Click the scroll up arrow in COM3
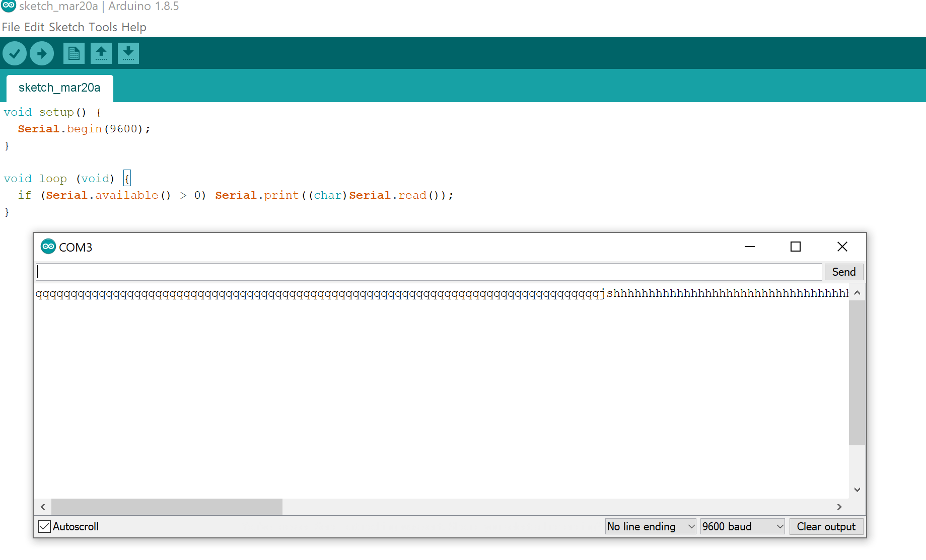This screenshot has width=926, height=560. tap(857, 292)
